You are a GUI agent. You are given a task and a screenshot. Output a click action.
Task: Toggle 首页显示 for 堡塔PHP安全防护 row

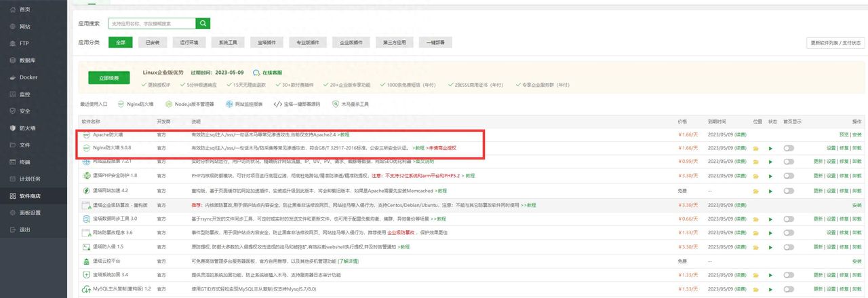pos(788,175)
